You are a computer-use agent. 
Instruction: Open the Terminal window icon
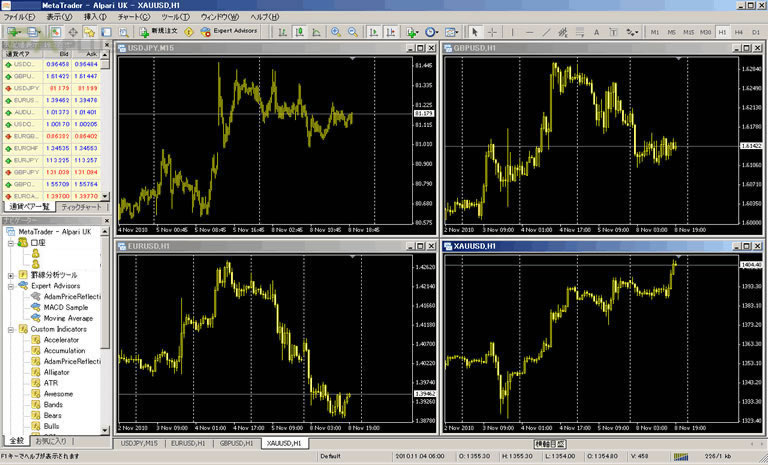tap(106, 32)
